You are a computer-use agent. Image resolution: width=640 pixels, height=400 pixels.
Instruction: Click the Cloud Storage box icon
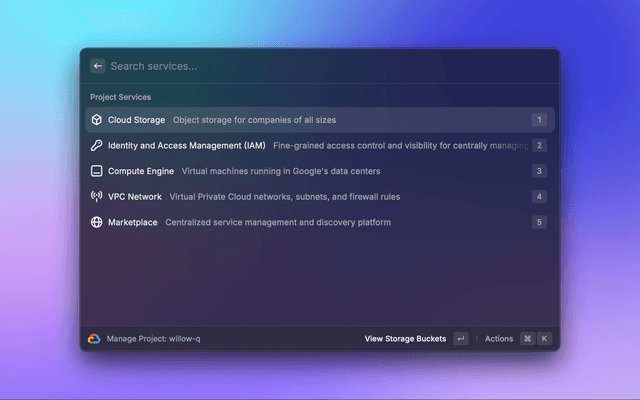coord(97,120)
